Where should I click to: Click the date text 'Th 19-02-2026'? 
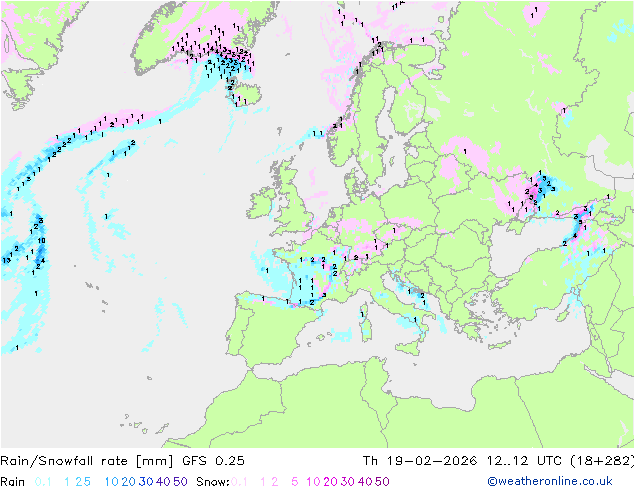[x=420, y=461]
